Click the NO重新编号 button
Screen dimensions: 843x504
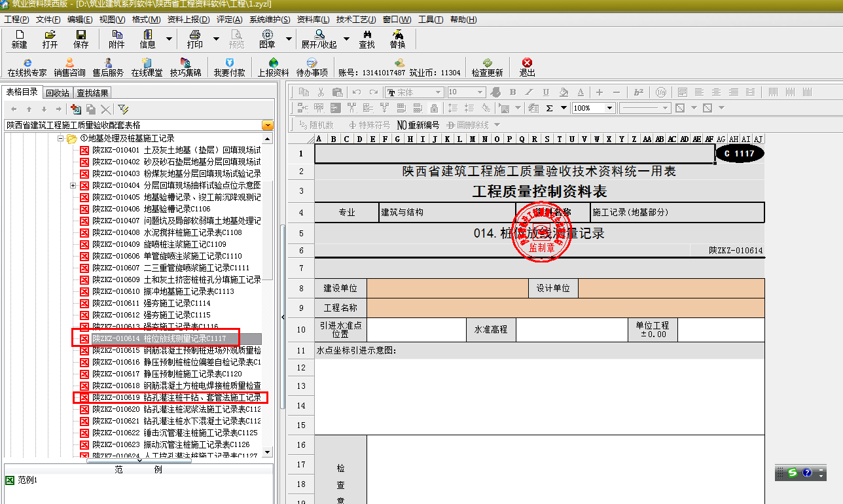coord(418,124)
